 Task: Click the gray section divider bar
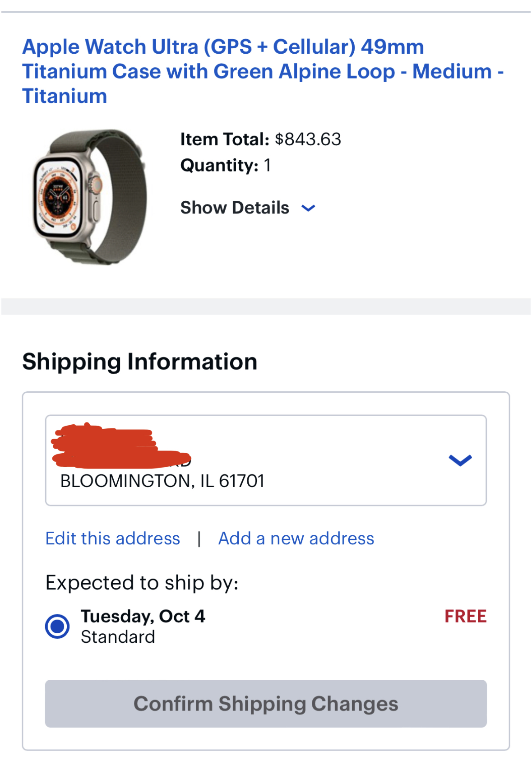266,306
